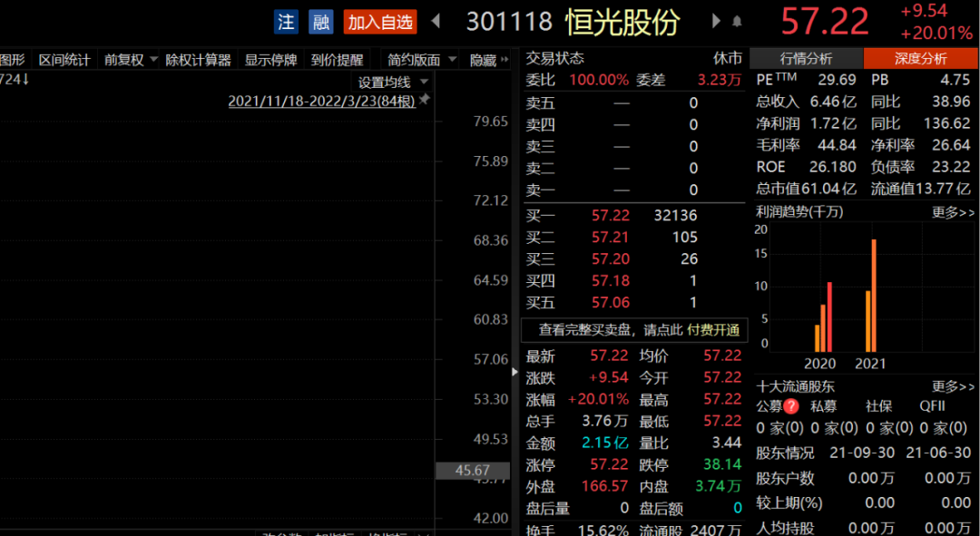The image size is (980, 536).
Task: Click PE TTM value 29.69
Action: [x=837, y=80]
